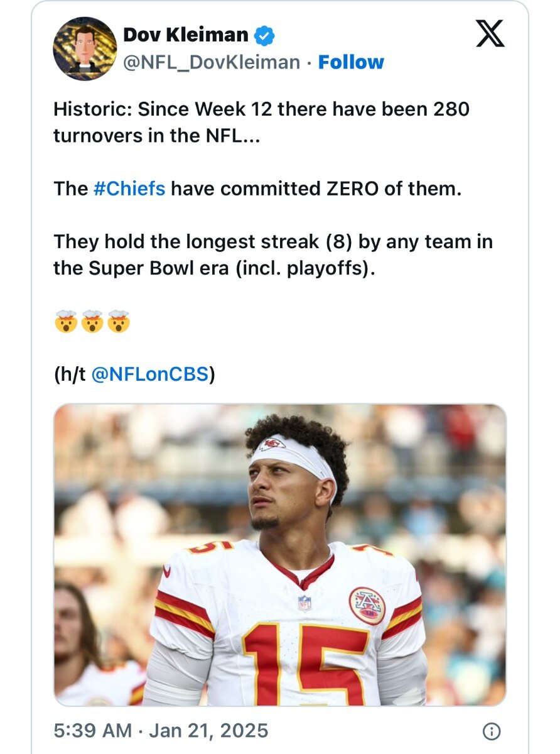Image resolution: width=560 pixels, height=754 pixels.
Task: Open the info icon beside the timestamp
Action: click(x=491, y=731)
